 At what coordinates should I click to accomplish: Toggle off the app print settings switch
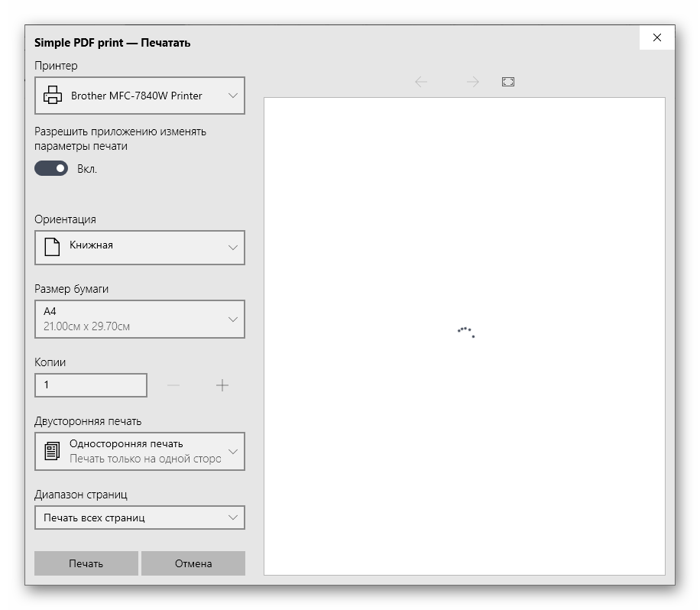(51, 168)
